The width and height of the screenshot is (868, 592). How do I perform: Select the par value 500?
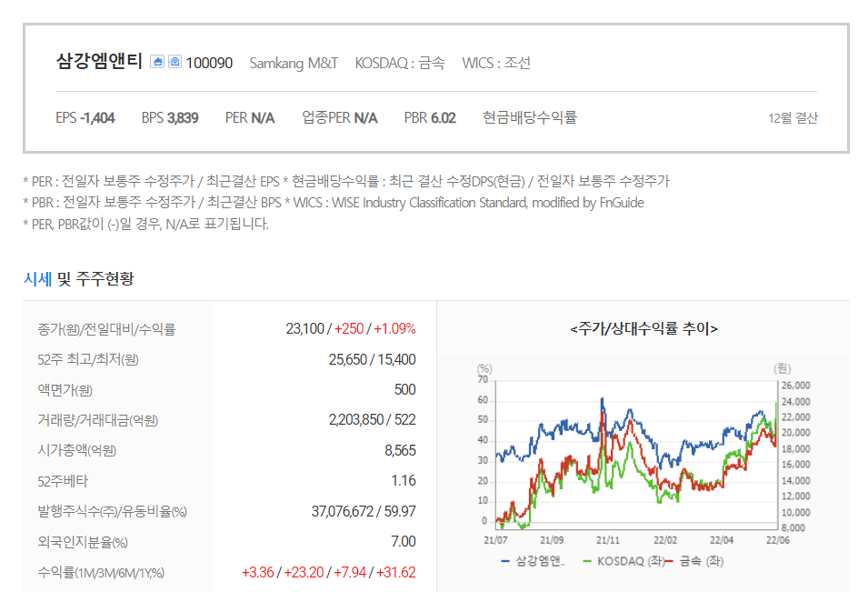404,390
